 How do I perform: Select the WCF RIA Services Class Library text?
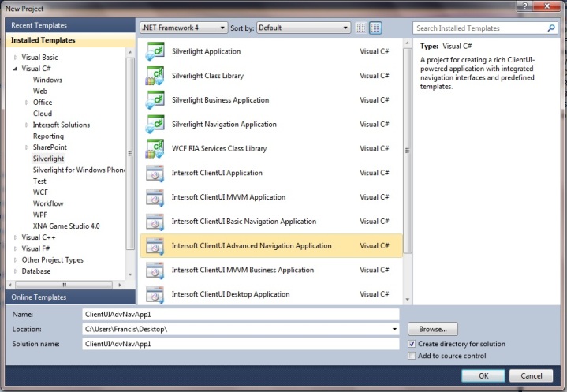tap(219, 148)
